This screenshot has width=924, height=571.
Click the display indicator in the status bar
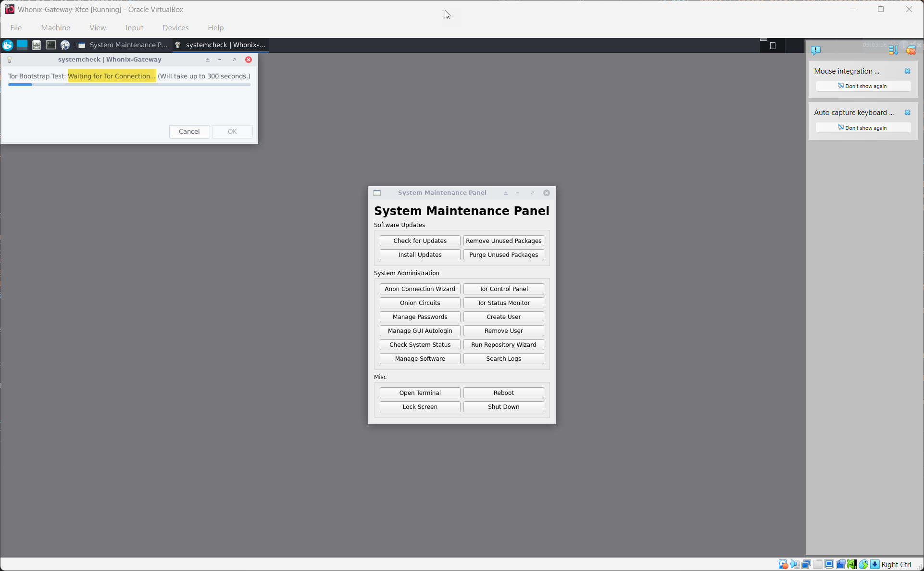click(x=829, y=564)
